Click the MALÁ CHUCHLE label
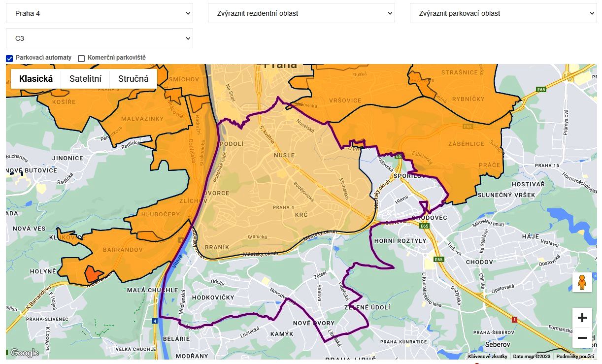The width and height of the screenshot is (602, 364). tap(152, 290)
